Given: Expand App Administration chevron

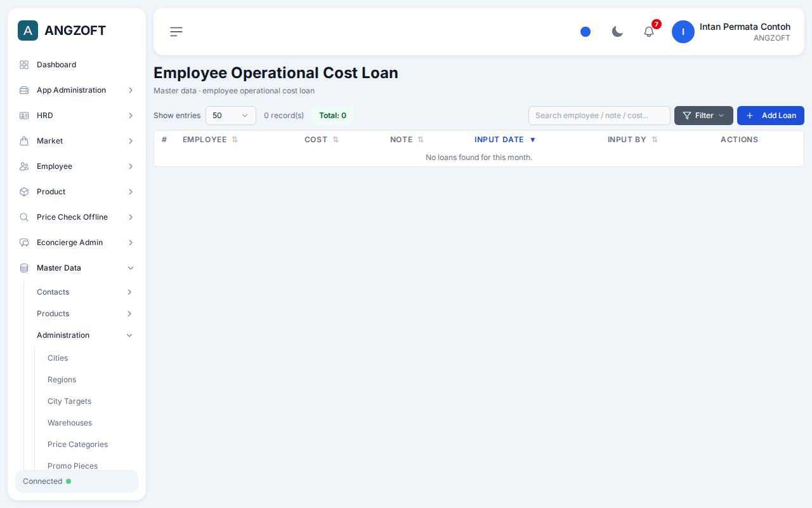Looking at the screenshot, I should click(x=131, y=90).
